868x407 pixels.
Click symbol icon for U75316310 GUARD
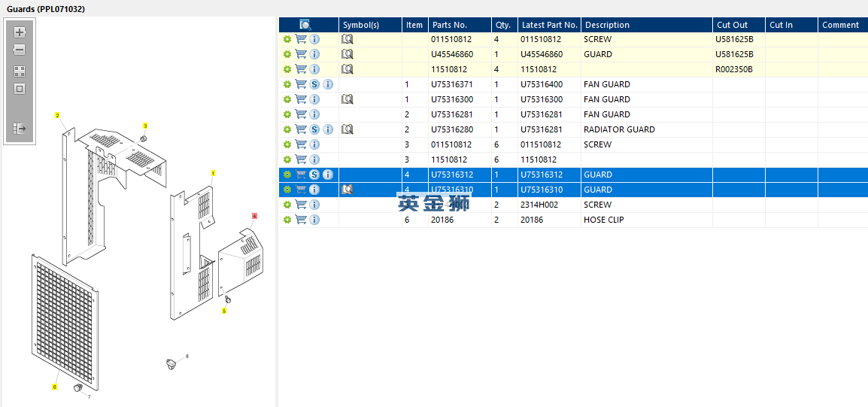coord(347,190)
